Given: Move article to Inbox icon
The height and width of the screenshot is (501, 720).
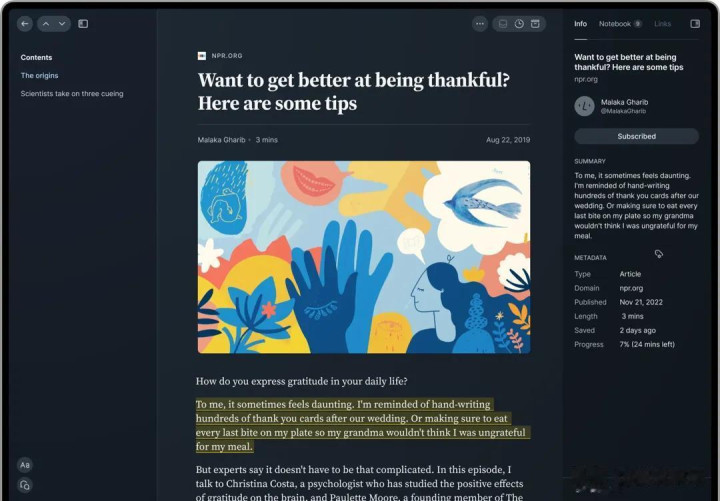Looking at the screenshot, I should pyautogui.click(x=503, y=24).
